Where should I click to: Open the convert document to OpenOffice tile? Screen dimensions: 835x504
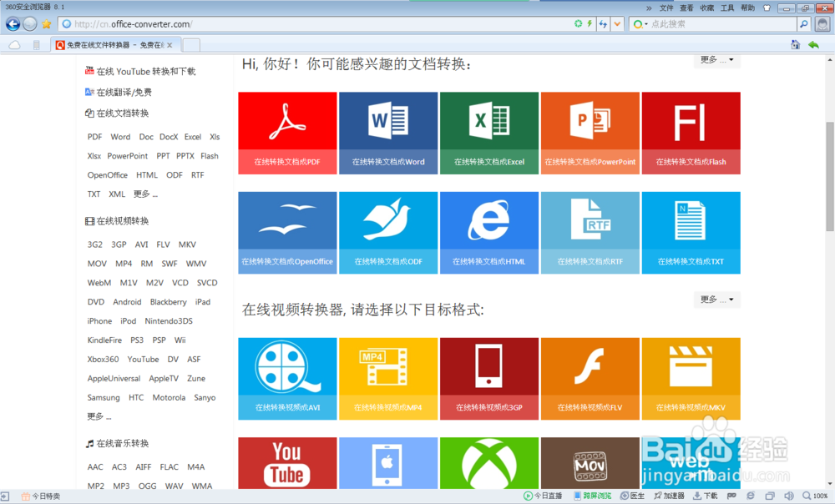click(x=287, y=233)
